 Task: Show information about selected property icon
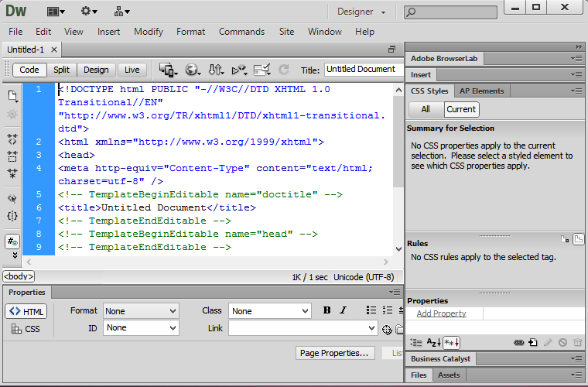pos(565,239)
